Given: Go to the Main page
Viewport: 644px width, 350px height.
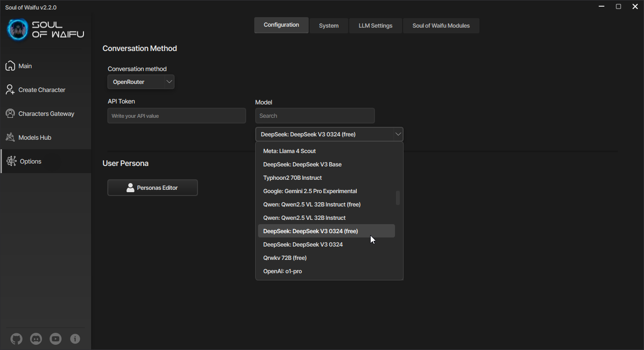Looking at the screenshot, I should (46, 66).
